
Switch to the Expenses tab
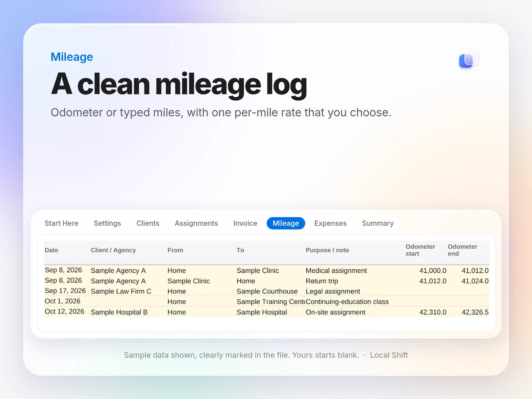click(330, 223)
